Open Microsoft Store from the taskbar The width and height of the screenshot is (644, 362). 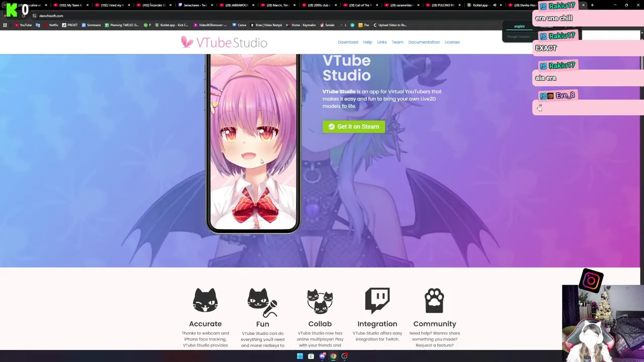tap(311, 356)
